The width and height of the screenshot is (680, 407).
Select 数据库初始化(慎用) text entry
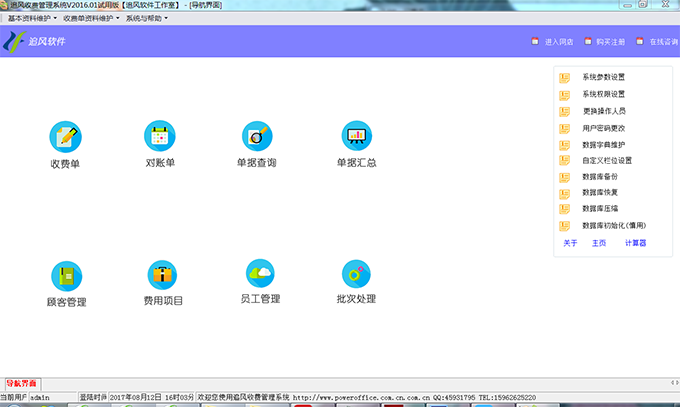[x=614, y=226]
